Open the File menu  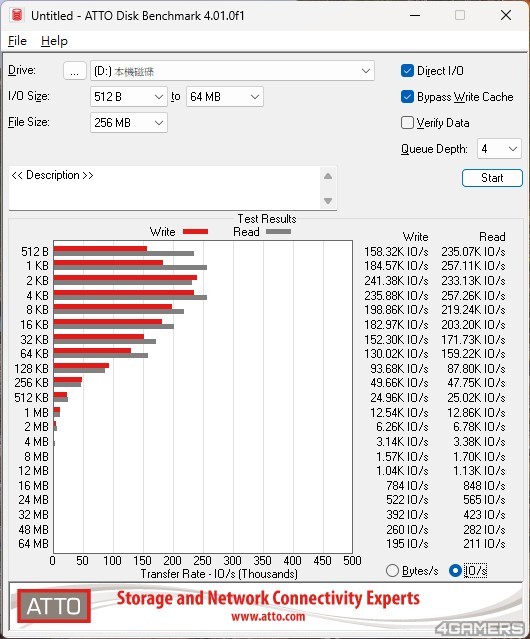[17, 41]
